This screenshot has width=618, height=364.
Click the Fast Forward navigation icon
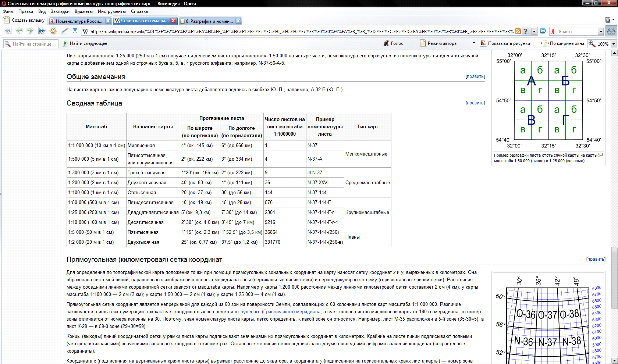(x=42, y=31)
